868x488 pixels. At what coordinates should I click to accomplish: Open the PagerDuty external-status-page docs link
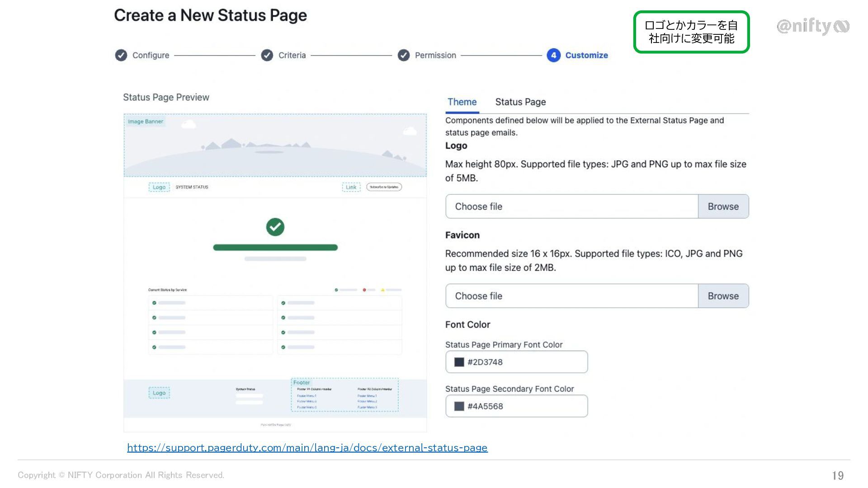coord(307,448)
